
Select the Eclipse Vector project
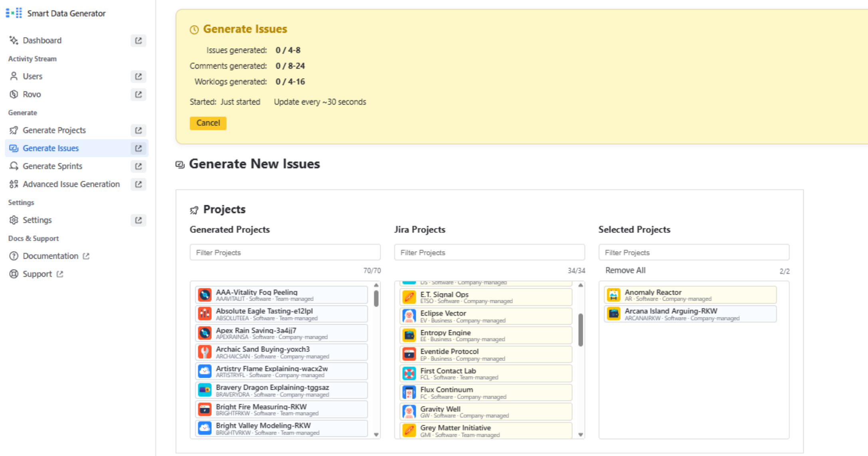click(x=486, y=316)
